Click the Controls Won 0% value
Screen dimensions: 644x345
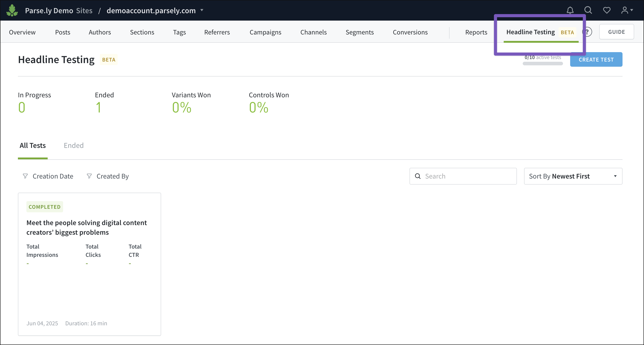click(x=258, y=107)
